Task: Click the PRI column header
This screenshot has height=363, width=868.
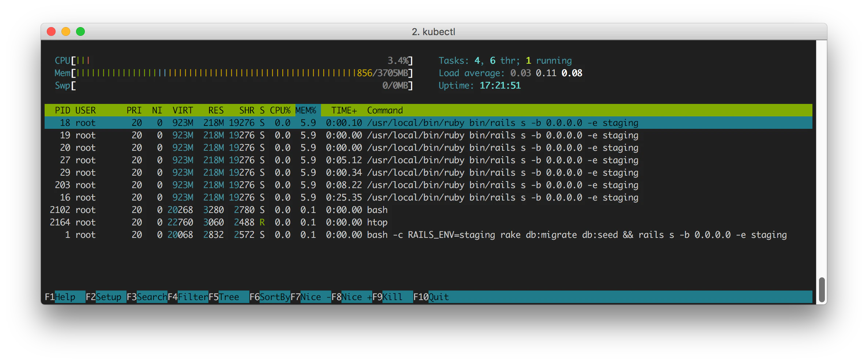Action: pos(134,110)
